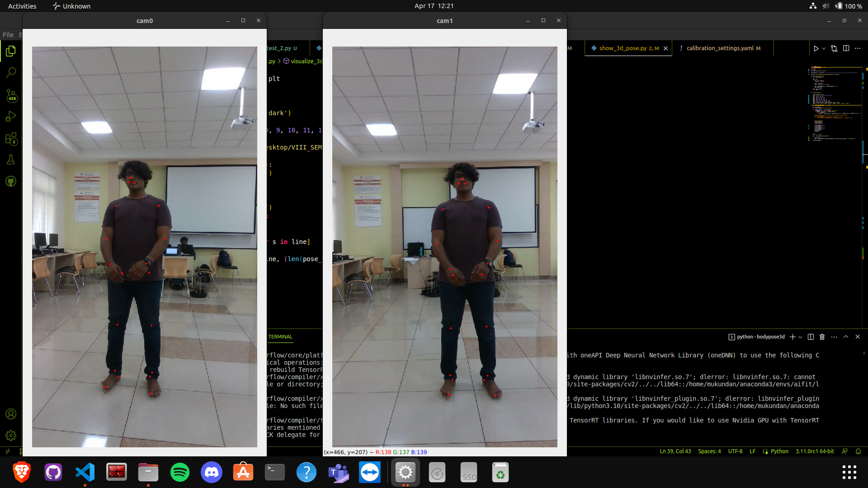Image resolution: width=868 pixels, height=488 pixels.
Task: Launch Microsoft Teams from dock
Action: pyautogui.click(x=338, y=473)
